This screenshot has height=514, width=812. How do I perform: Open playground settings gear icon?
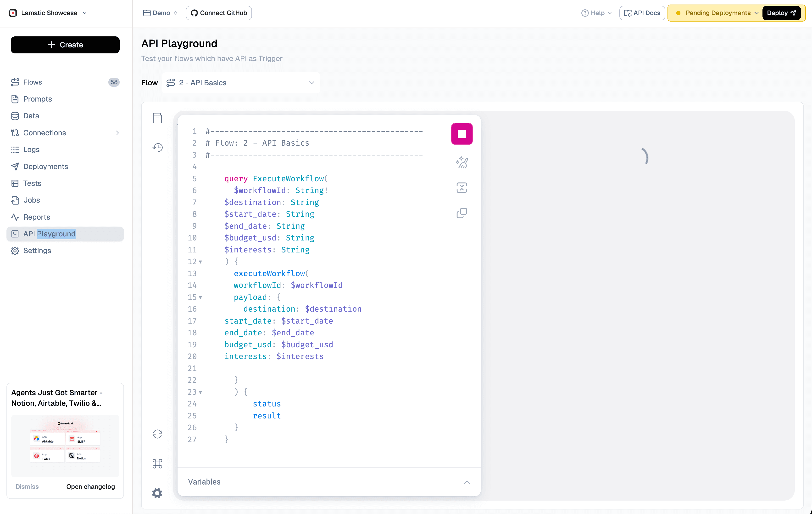(x=157, y=493)
